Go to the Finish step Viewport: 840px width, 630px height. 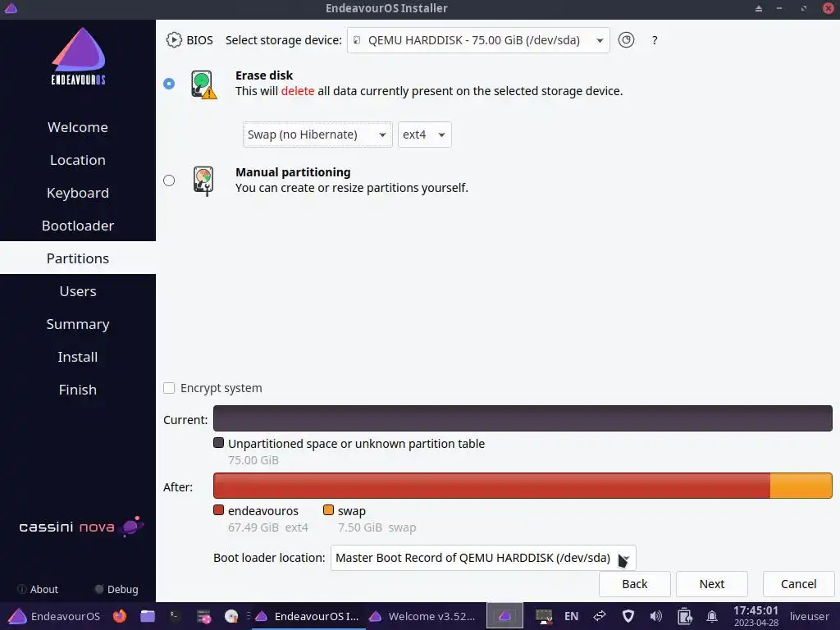78,390
